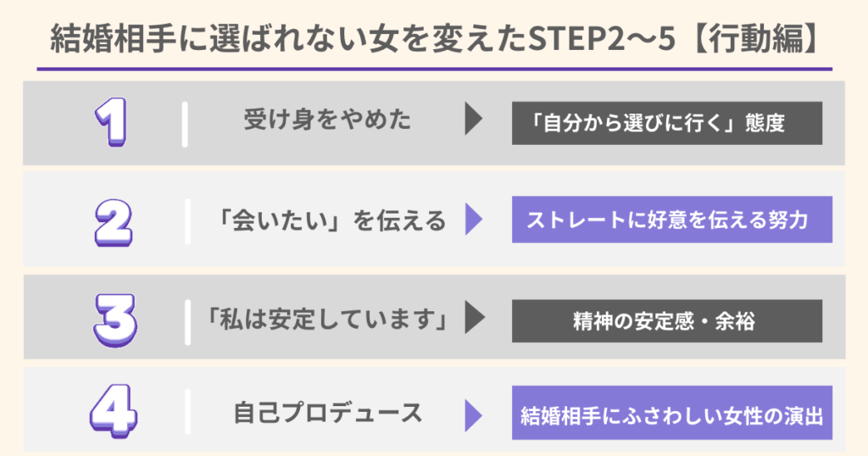Click the dark arrow after 「私は安定しています」
The width and height of the screenshot is (868, 456).
coord(474,320)
